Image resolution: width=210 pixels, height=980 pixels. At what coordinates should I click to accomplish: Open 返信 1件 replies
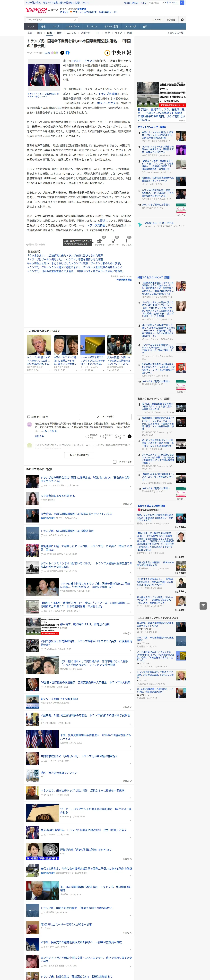tap(39, 436)
